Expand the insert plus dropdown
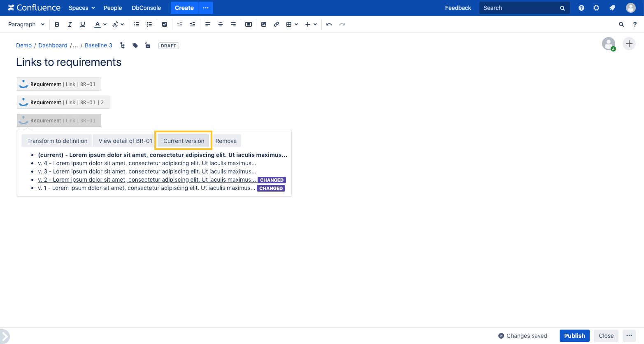This screenshot has height=344, width=644. pyautogui.click(x=315, y=24)
